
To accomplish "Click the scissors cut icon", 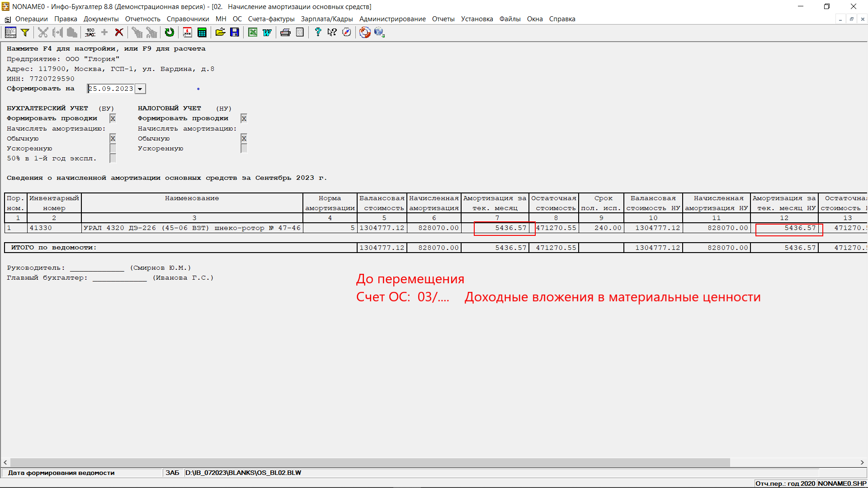I will click(x=43, y=32).
